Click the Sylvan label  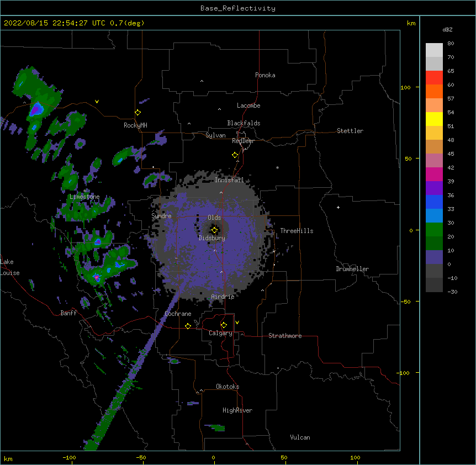point(215,135)
